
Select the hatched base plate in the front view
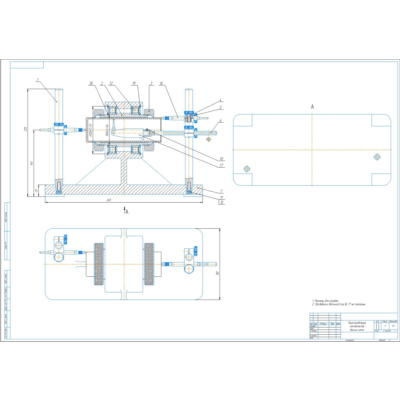[x=124, y=189]
